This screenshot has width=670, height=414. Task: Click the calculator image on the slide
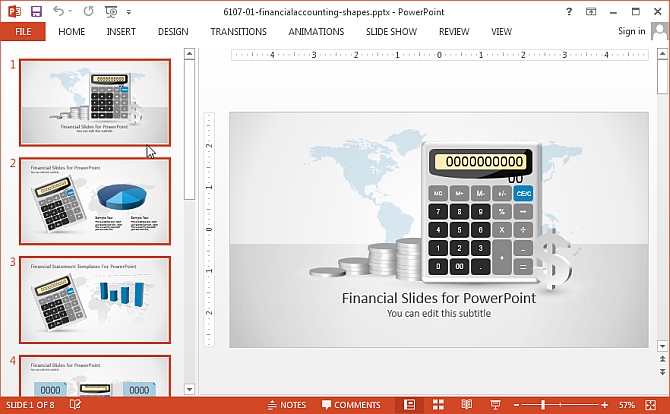coord(482,212)
